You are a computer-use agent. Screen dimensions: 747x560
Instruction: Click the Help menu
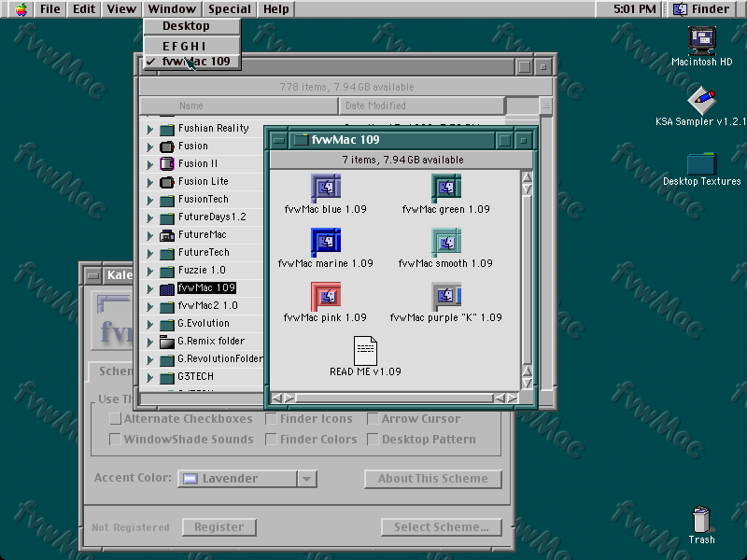tap(276, 9)
